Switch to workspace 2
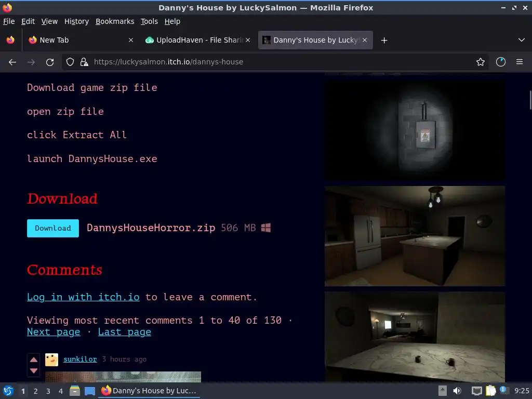 click(x=36, y=391)
